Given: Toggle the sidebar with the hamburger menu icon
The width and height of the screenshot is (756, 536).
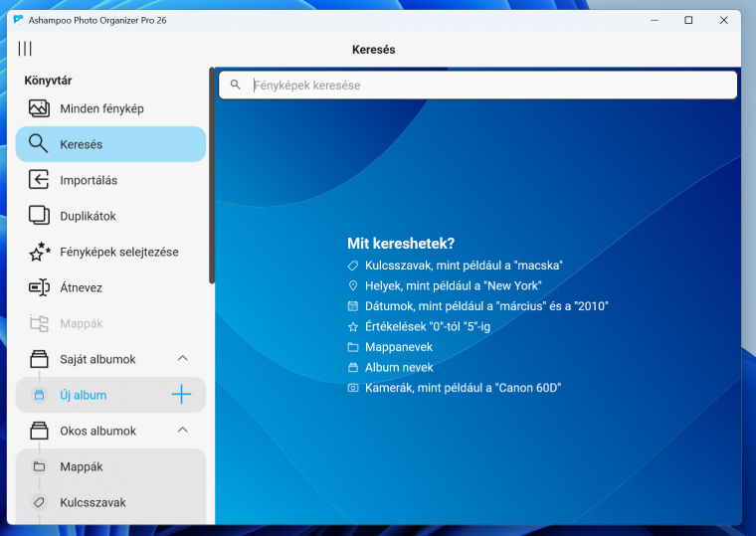Looking at the screenshot, I should point(25,49).
